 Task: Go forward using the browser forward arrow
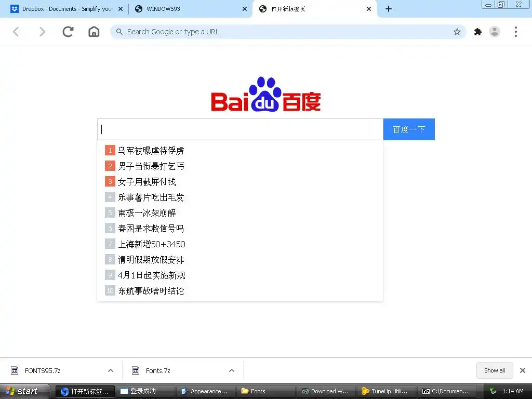click(42, 32)
